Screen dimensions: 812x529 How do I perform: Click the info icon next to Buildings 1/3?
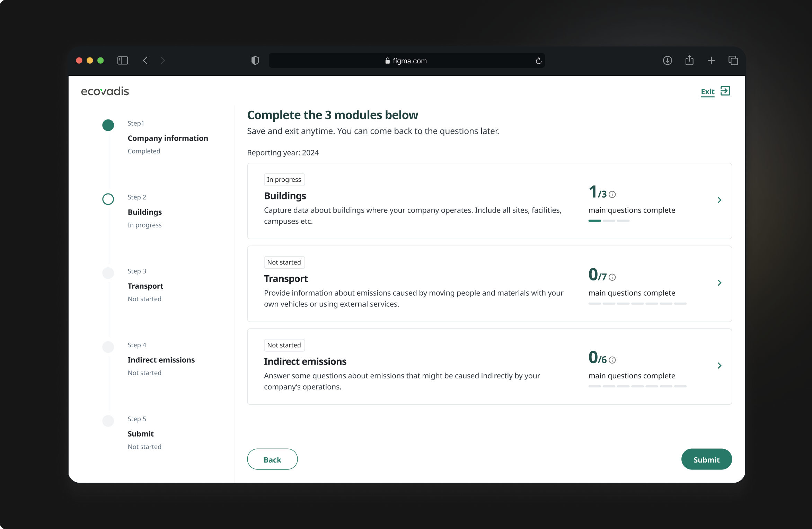pos(612,195)
